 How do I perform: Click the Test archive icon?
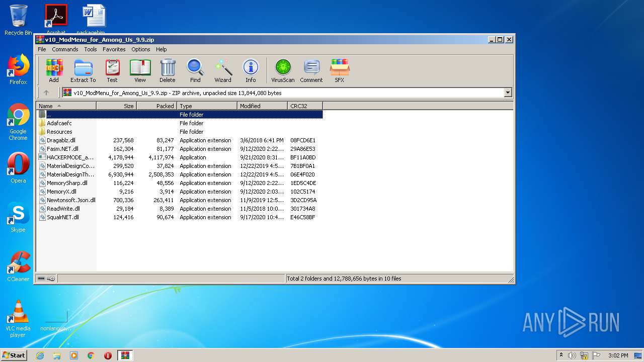point(112,70)
